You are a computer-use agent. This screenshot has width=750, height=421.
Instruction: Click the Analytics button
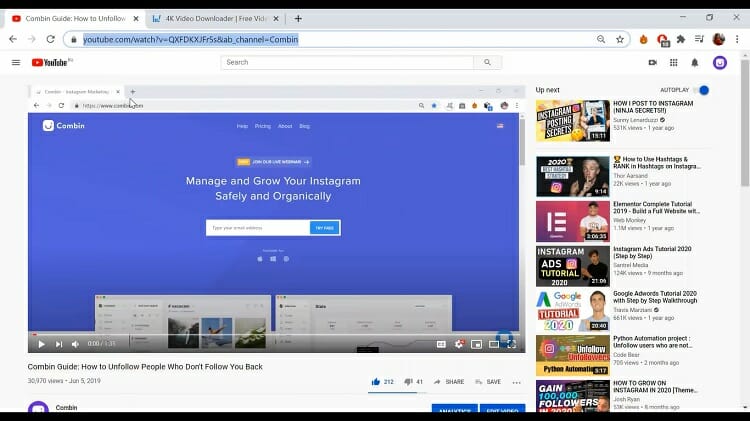pyautogui.click(x=454, y=408)
